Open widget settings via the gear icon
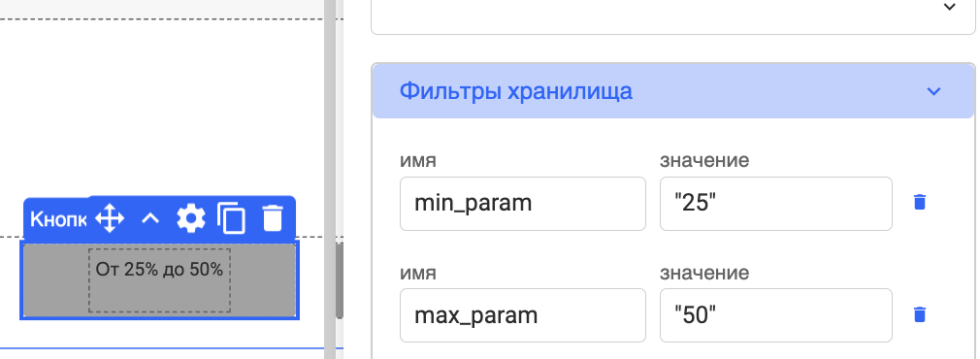980x359 pixels. (190, 218)
